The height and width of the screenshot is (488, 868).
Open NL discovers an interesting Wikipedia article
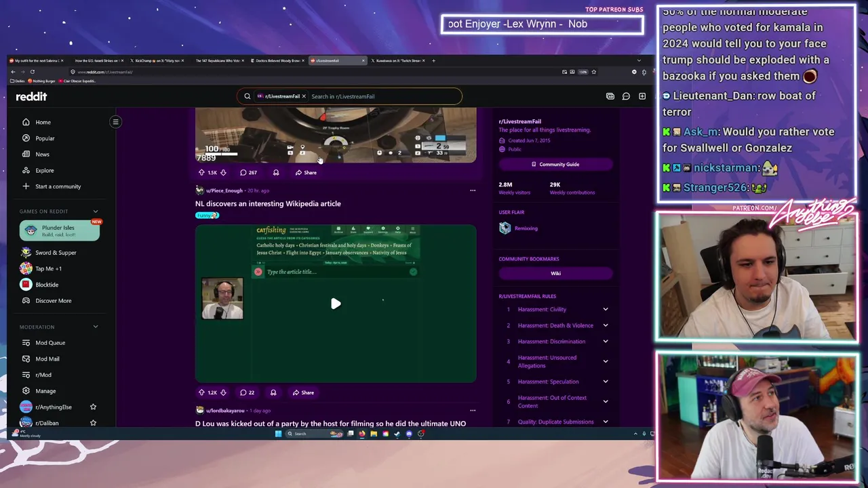(x=268, y=203)
